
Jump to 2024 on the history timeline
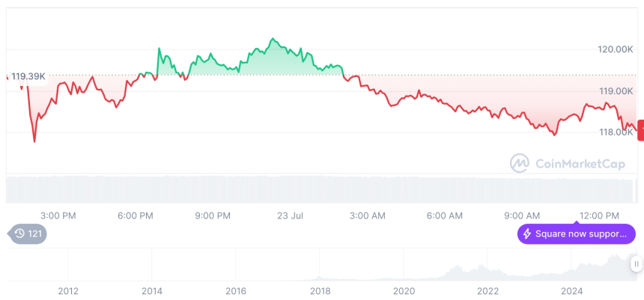click(572, 290)
